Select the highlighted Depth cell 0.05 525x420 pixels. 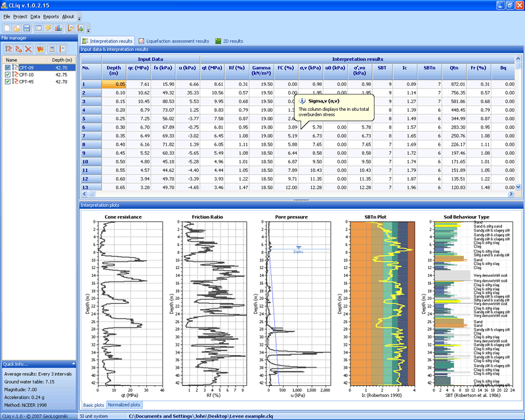(114, 84)
